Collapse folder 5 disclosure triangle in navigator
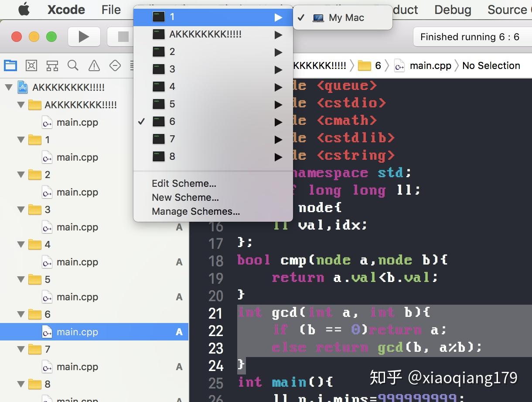 coord(20,279)
